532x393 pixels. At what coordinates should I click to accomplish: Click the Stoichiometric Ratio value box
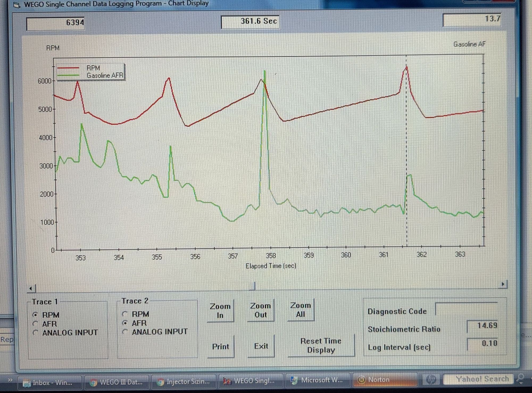point(482,326)
